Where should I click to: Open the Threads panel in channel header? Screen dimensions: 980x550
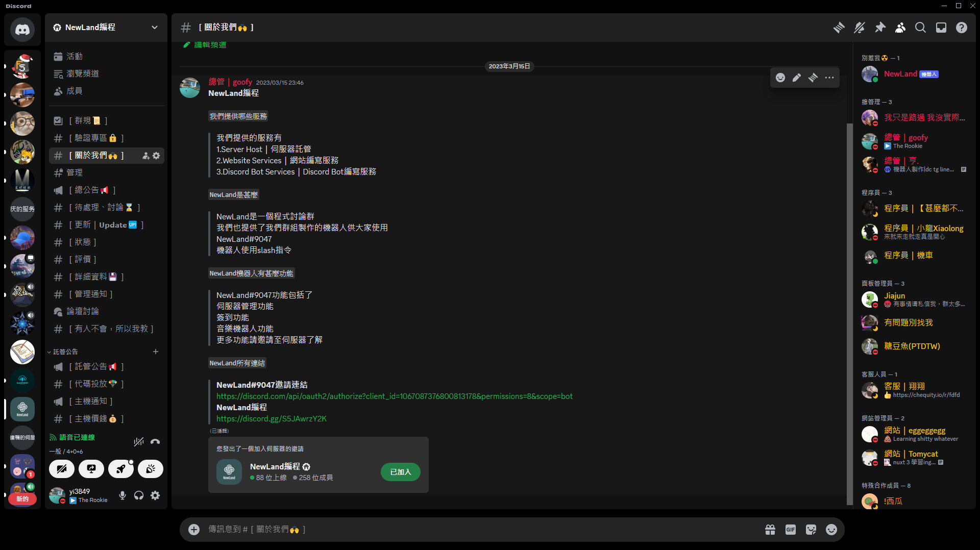click(839, 28)
